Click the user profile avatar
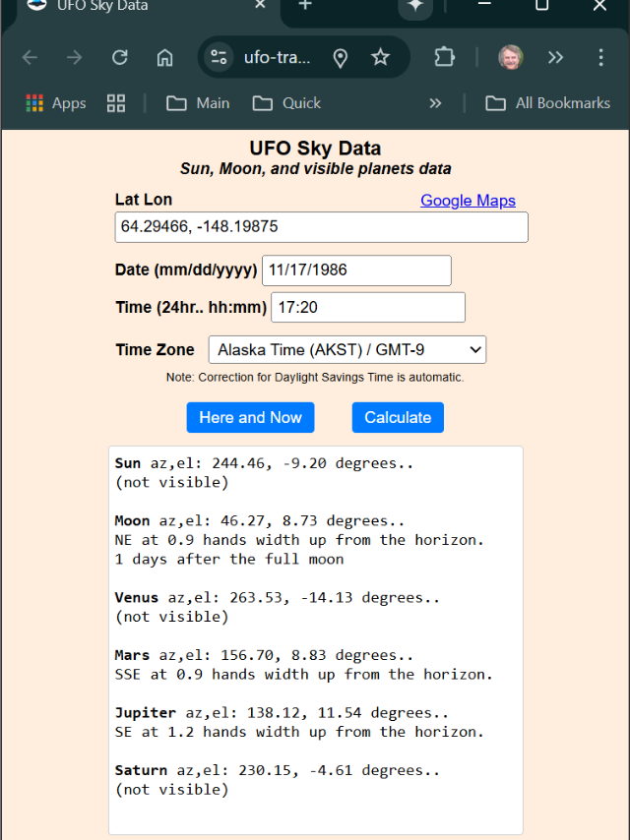This screenshot has height=840, width=630. point(510,57)
